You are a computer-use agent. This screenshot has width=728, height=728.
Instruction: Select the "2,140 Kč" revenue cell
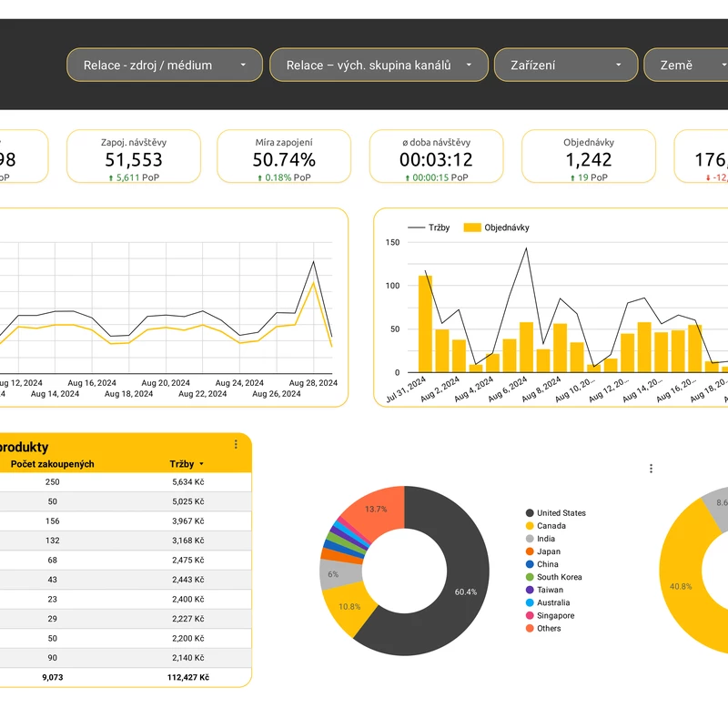[188, 658]
